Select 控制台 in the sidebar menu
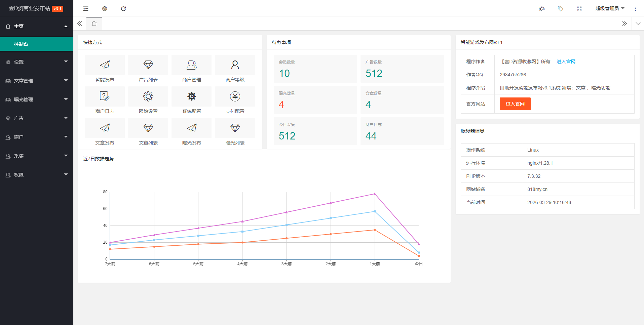Viewport: 644px width, 325px height. point(36,44)
